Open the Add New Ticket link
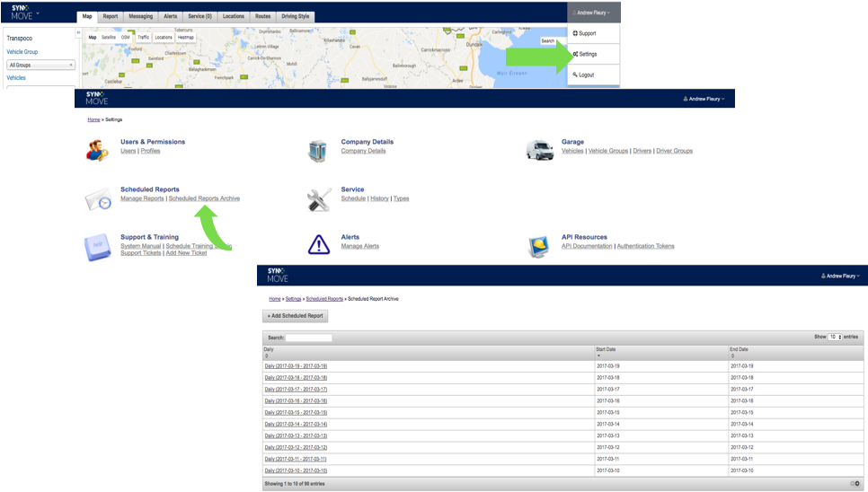This screenshot has height=492, width=868. (x=186, y=252)
